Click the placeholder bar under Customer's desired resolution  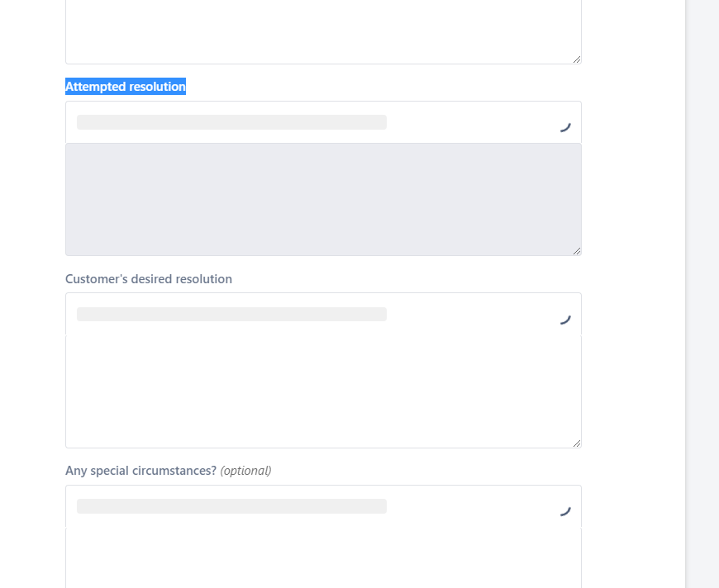coord(231,314)
